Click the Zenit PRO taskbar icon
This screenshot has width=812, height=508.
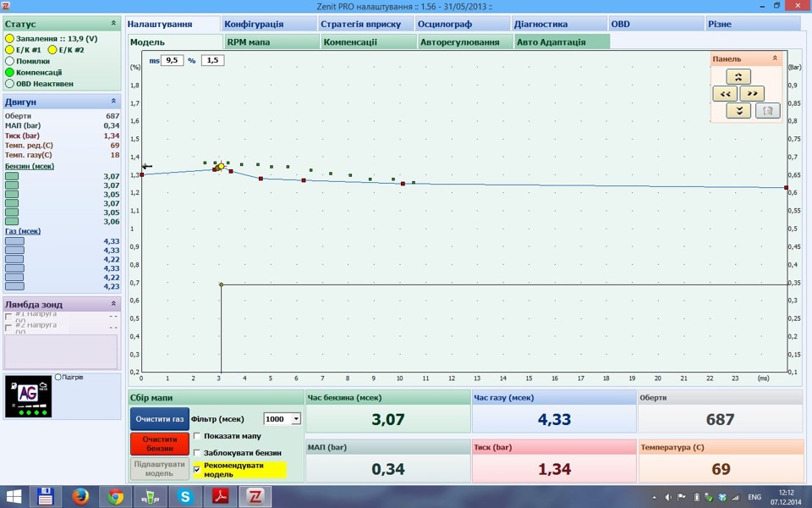(255, 497)
